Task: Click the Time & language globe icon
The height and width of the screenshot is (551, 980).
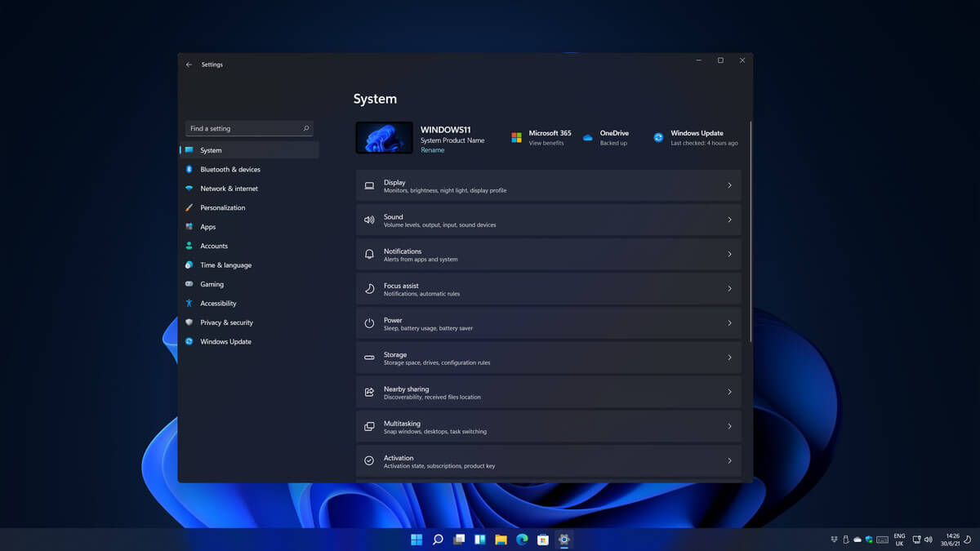Action: pos(189,265)
